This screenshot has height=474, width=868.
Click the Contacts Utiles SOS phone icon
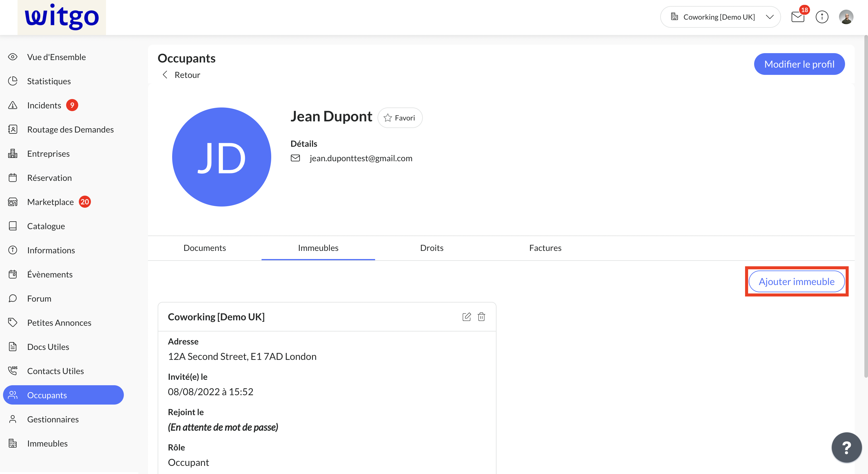[13, 370]
